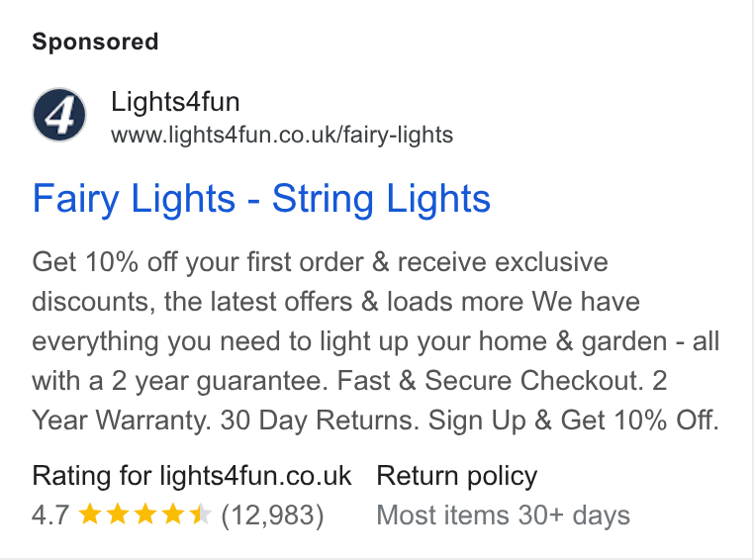Open the Fairy Lights - String Lights headline

(261, 199)
